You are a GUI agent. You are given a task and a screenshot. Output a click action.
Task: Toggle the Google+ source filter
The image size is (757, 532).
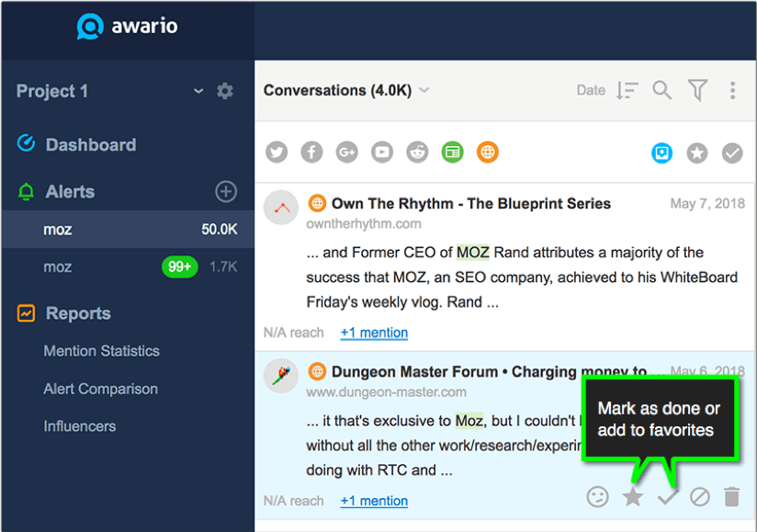[347, 153]
